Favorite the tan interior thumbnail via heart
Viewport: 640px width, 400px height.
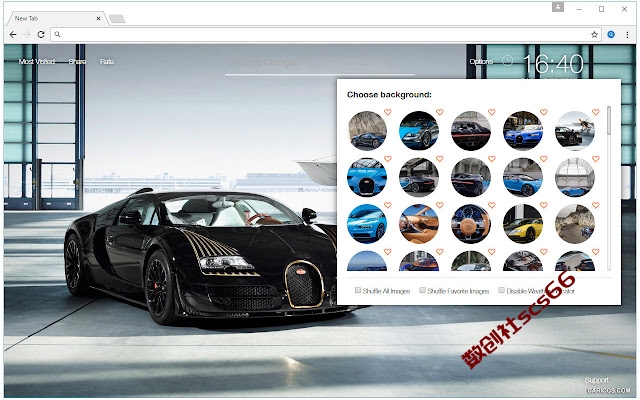(x=439, y=205)
